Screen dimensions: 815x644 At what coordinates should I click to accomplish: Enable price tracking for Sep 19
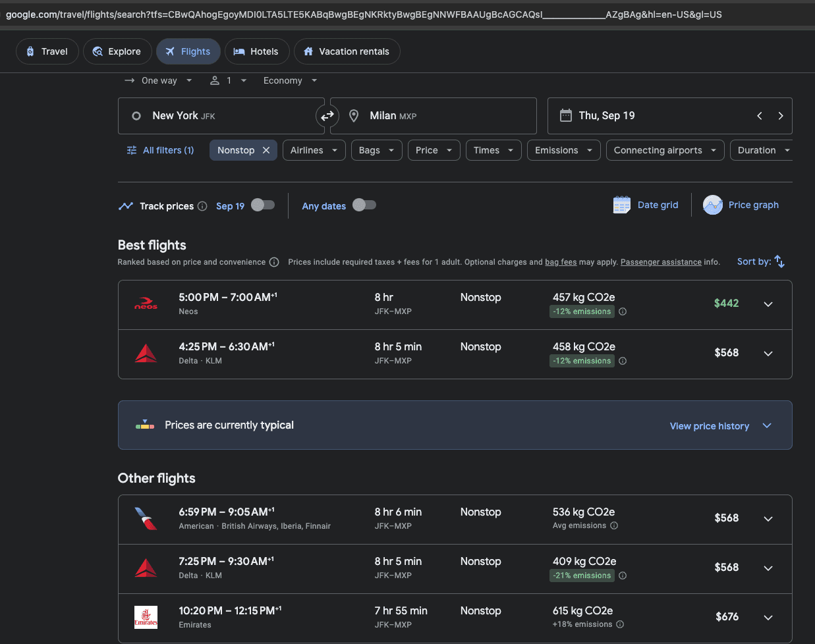tap(262, 205)
